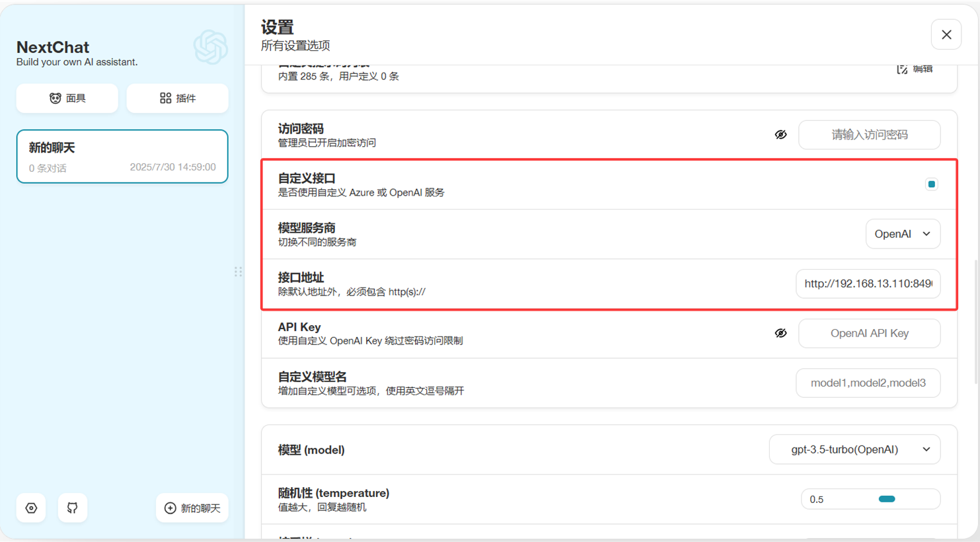This screenshot has width=980, height=542.
Task: Adjust the temperature slider handle
Action: coord(886,499)
